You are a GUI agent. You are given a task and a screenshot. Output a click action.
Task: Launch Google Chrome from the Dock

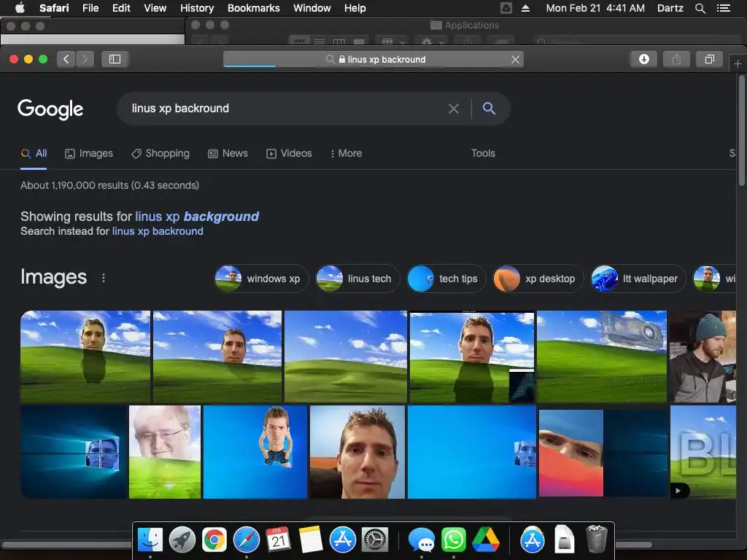coord(214,540)
